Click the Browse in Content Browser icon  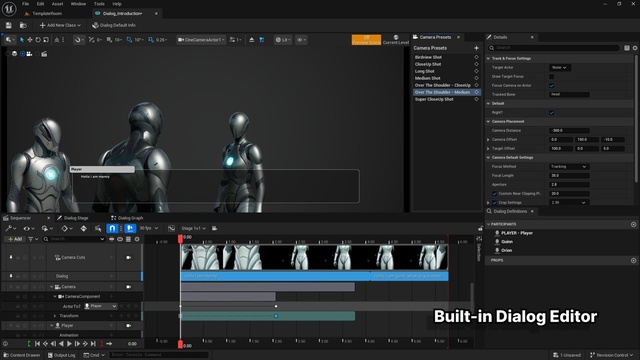23,25
